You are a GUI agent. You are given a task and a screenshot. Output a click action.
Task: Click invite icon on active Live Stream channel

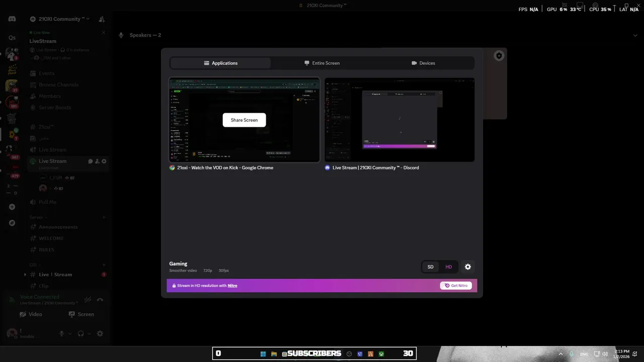[97, 161]
